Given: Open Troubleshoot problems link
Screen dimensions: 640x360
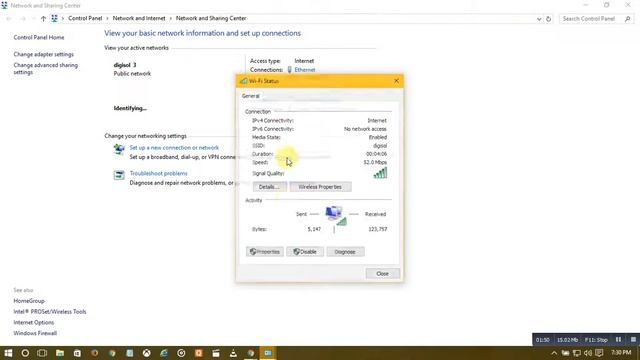Looking at the screenshot, I should [x=158, y=173].
